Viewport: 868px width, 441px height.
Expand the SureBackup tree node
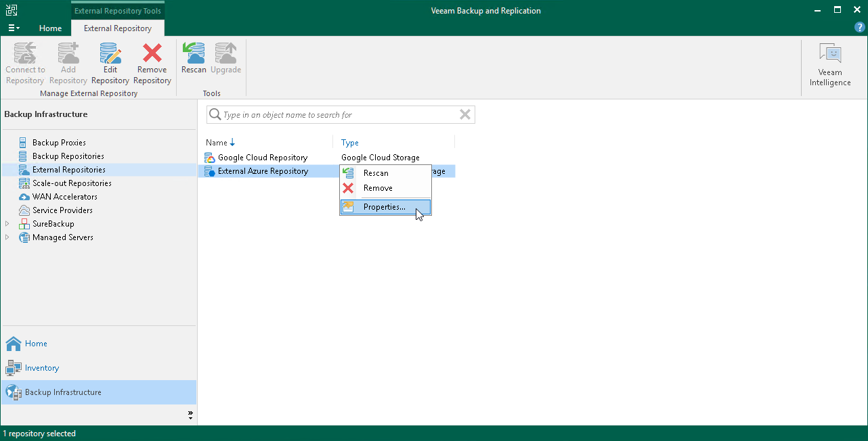point(7,223)
